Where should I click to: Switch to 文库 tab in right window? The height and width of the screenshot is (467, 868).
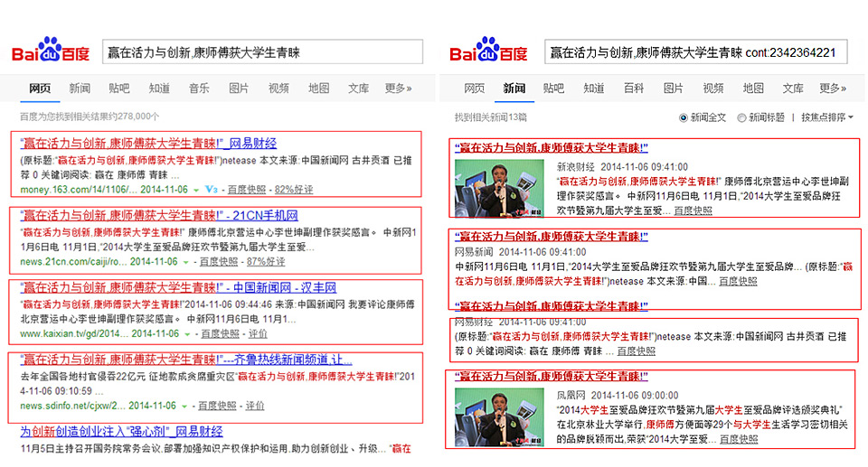(x=793, y=88)
